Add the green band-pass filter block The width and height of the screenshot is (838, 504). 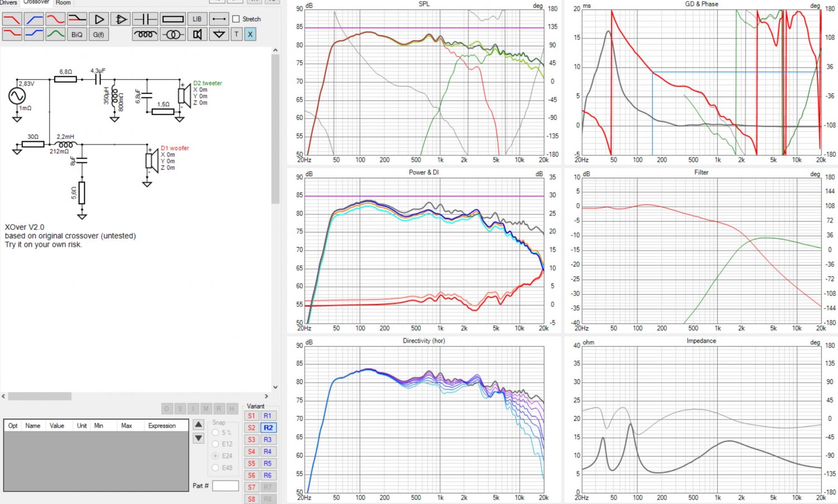[55, 34]
